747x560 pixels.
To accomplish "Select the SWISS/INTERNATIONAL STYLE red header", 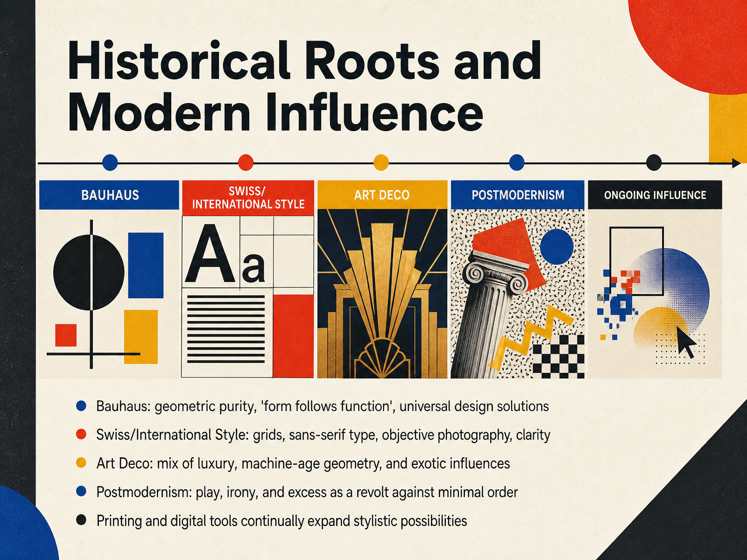I will [248, 198].
